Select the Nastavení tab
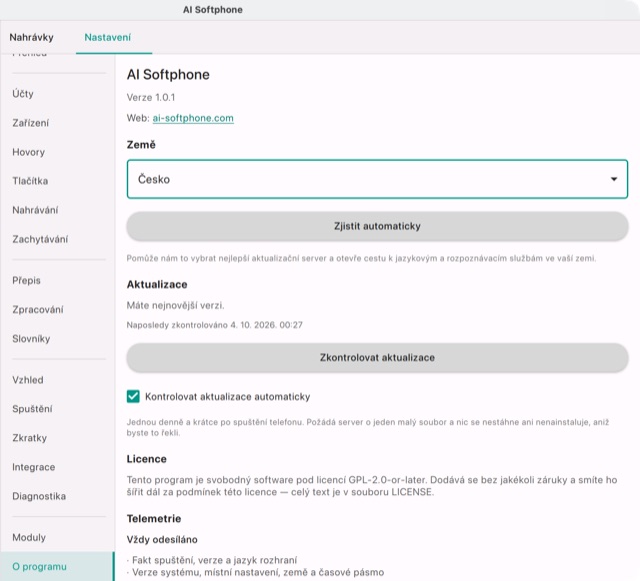 coord(107,37)
